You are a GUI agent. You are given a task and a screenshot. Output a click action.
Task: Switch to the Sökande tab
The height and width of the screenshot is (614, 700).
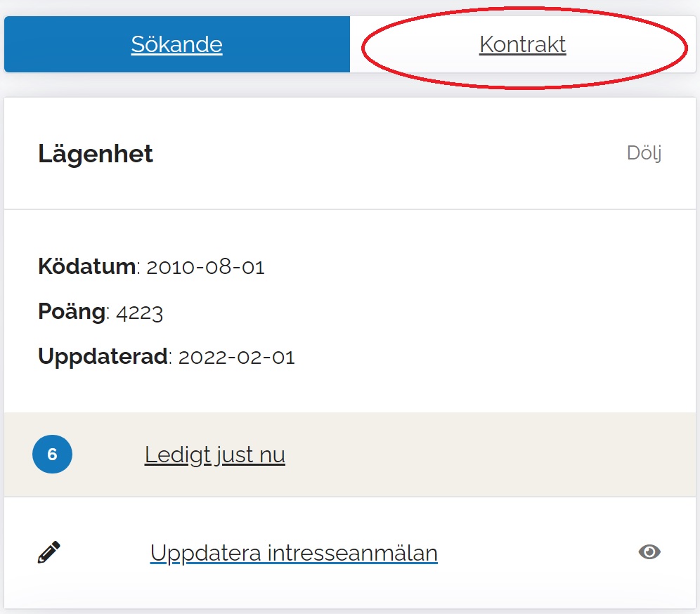coord(176,45)
